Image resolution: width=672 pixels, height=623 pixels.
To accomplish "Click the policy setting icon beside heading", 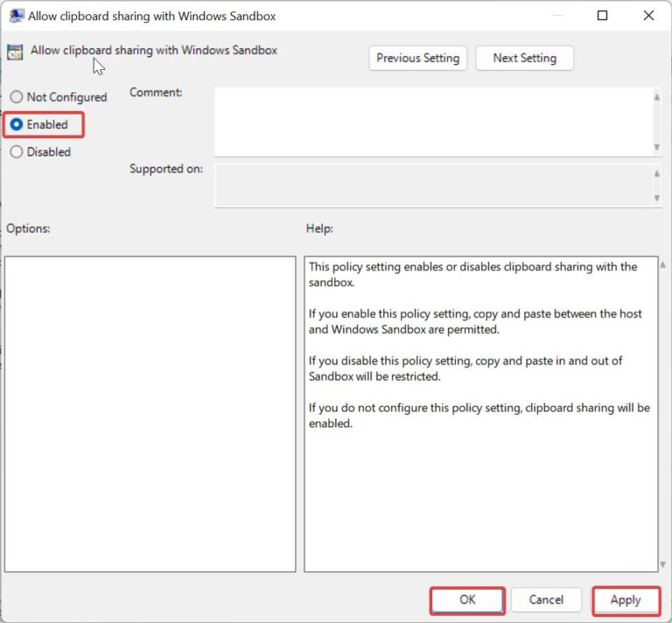I will 15,52.
